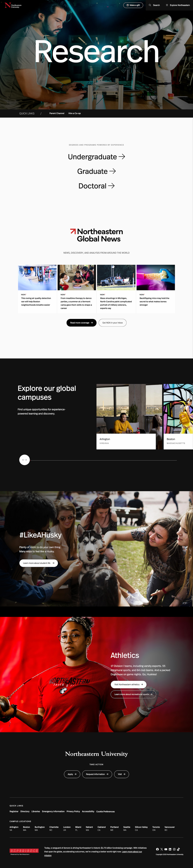The width and height of the screenshot is (193, 868).
Task: Open the roving air quality van article thumbnail
Action: click(37, 277)
